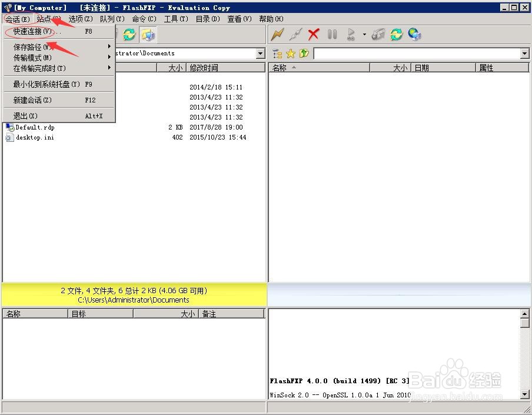Click the yellow local status bar path
This screenshot has height=415, width=532.
click(x=134, y=300)
